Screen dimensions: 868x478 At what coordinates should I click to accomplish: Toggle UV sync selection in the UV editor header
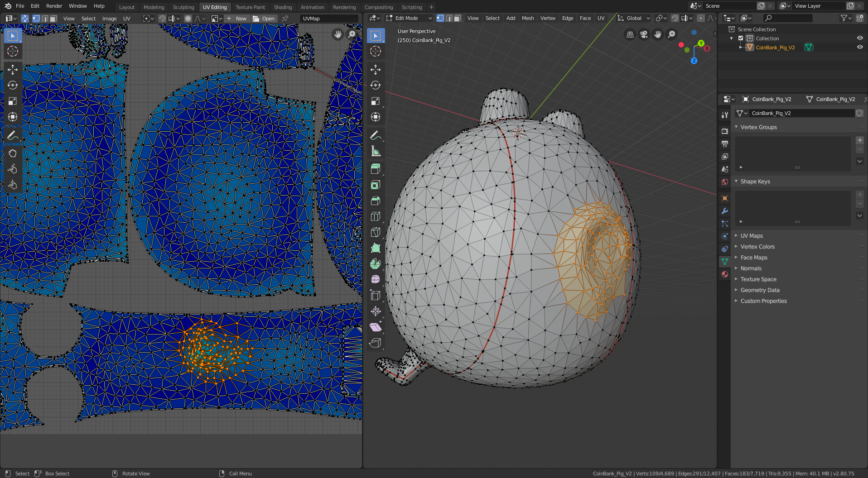25,19
